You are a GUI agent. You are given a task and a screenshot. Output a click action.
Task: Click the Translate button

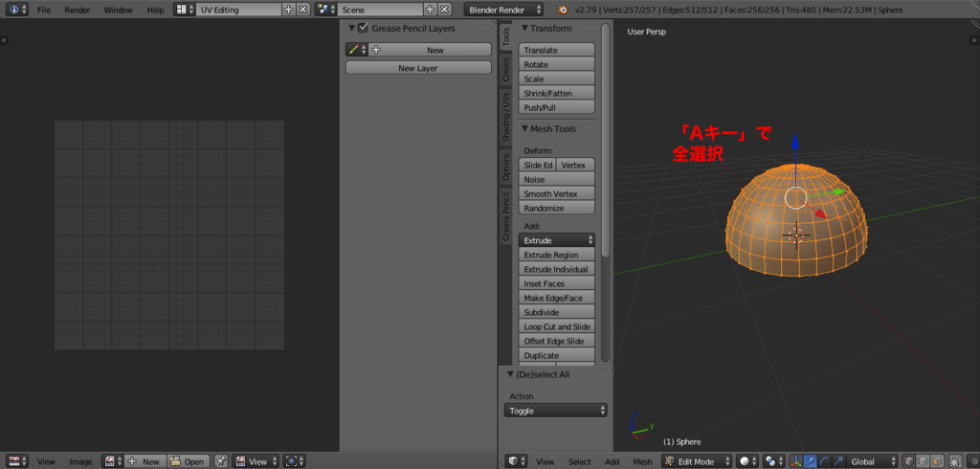point(556,50)
